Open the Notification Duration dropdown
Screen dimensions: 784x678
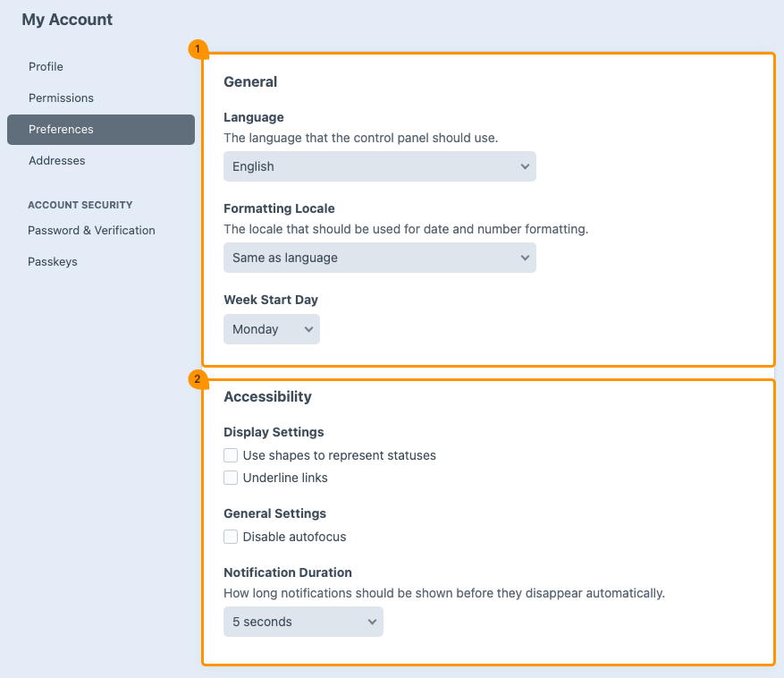[x=302, y=622]
